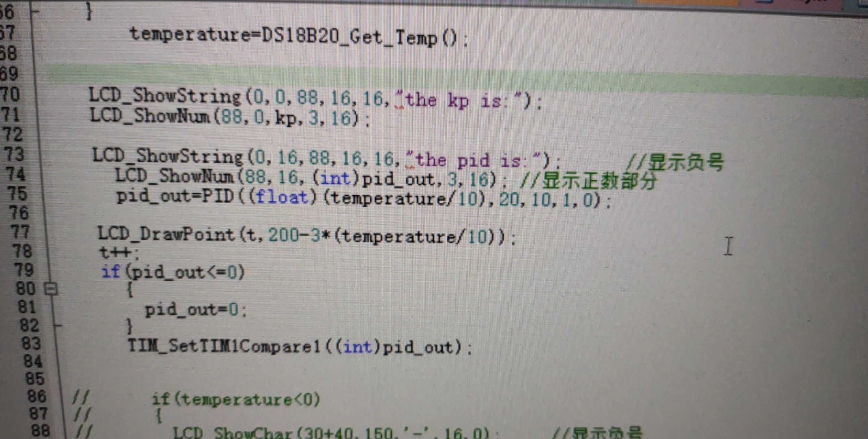The width and height of the screenshot is (868, 439).
Task: Click the line reading temperature=DS18B20_Get_Temp()
Action: (298, 38)
